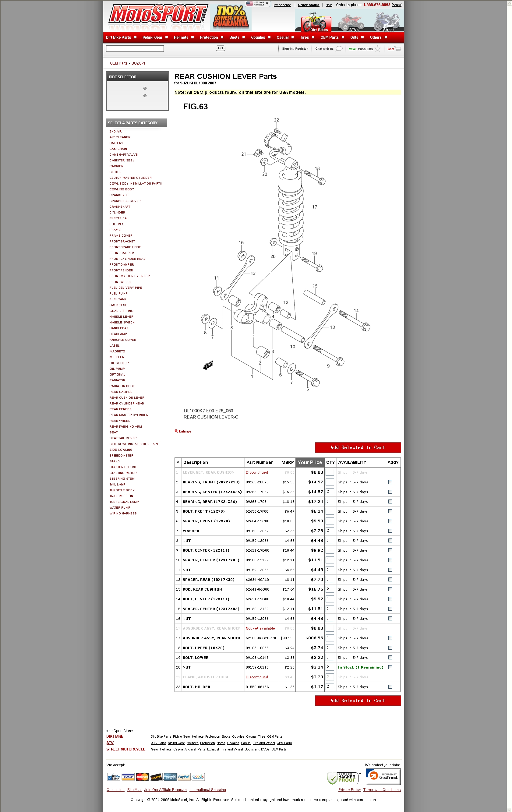The height and width of the screenshot is (812, 512).
Task: Check Add box for BEARING, REAR (17X24X26)
Action: pyautogui.click(x=390, y=502)
